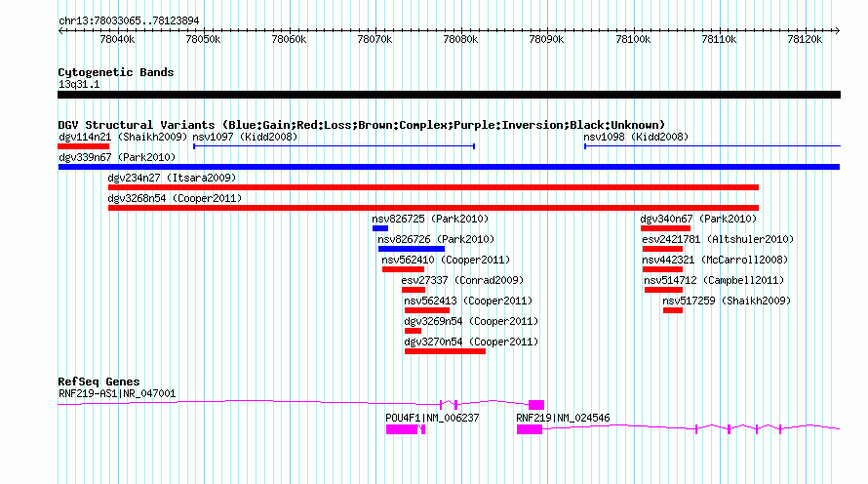This screenshot has height=484, width=868.
Task: Click the red nsv442321 loss bar
Action: (x=662, y=269)
